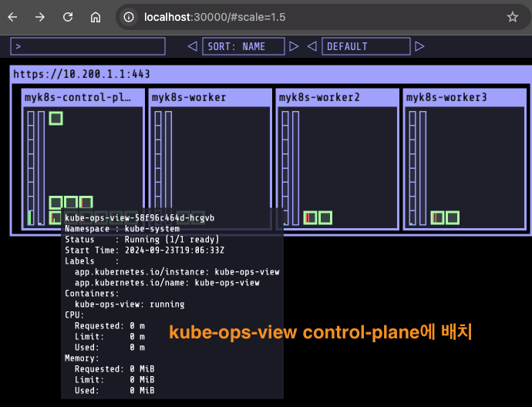This screenshot has width=532, height=407.
Task: Select the myk8s-worker3 node header
Action: click(x=464, y=98)
